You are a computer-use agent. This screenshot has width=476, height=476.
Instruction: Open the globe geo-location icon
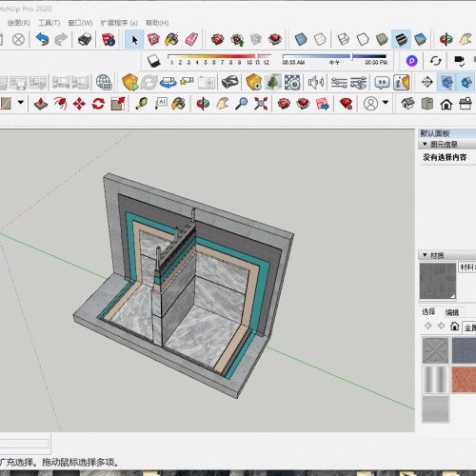tap(104, 83)
